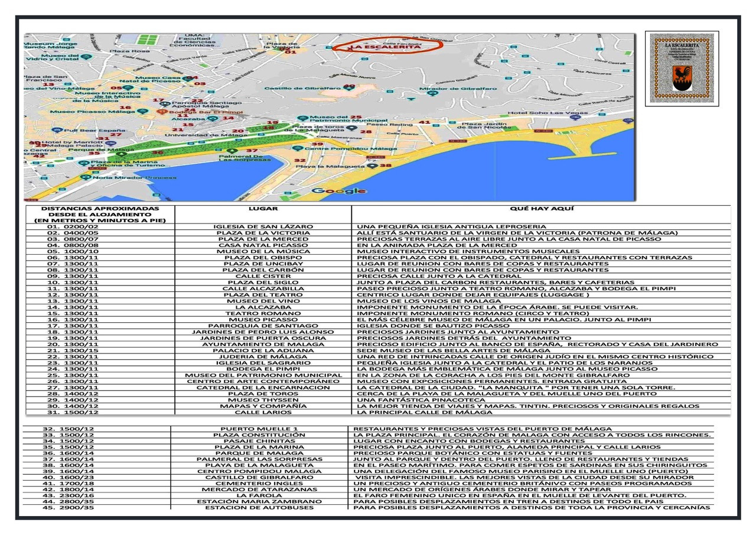Screen dimensions: 756x535
Task: Select the Plaza de toros de La Malagueta pin
Action: 351,128
